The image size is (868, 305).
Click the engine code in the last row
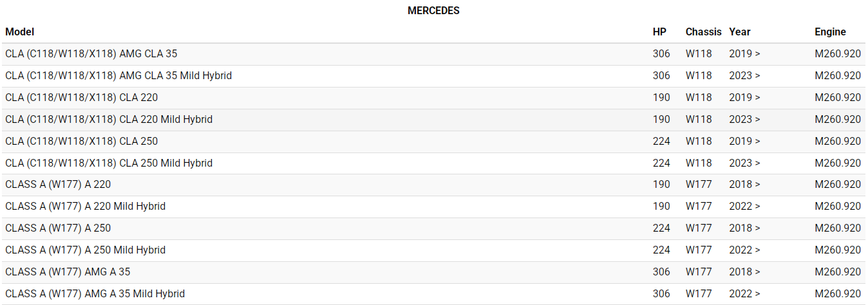837,294
